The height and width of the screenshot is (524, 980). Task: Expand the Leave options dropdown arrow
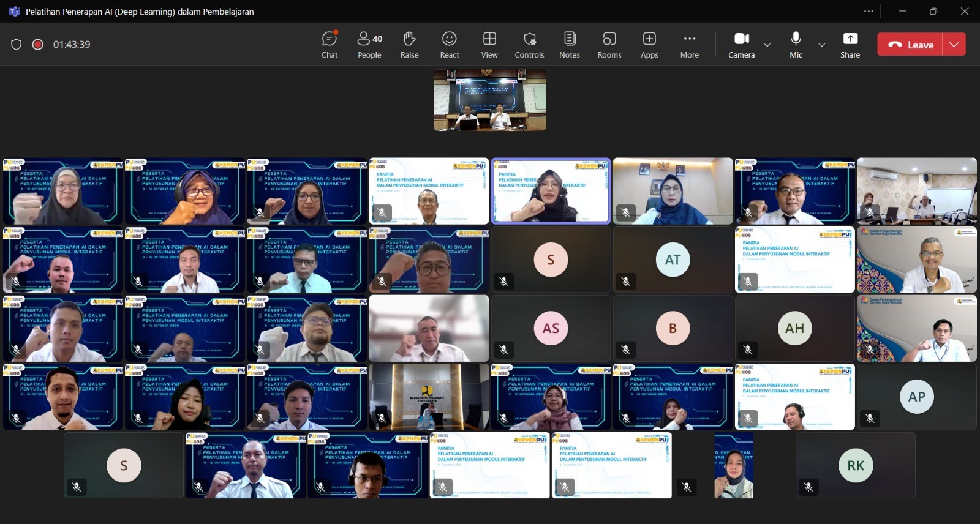[x=954, y=44]
